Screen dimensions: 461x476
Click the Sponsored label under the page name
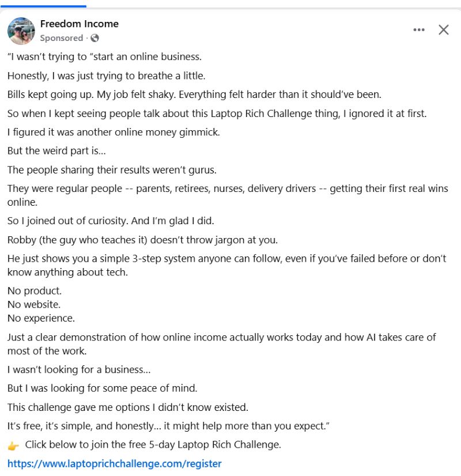pos(61,38)
